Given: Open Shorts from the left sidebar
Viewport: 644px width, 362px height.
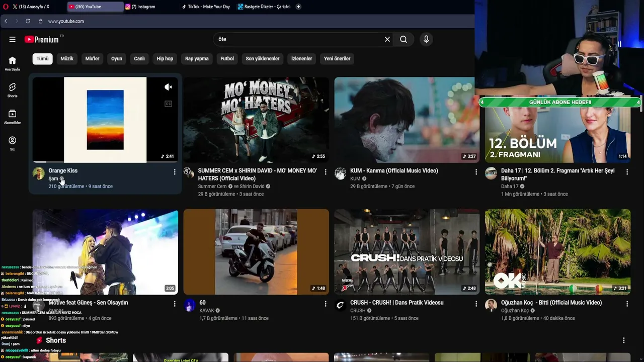Looking at the screenshot, I should (13, 90).
